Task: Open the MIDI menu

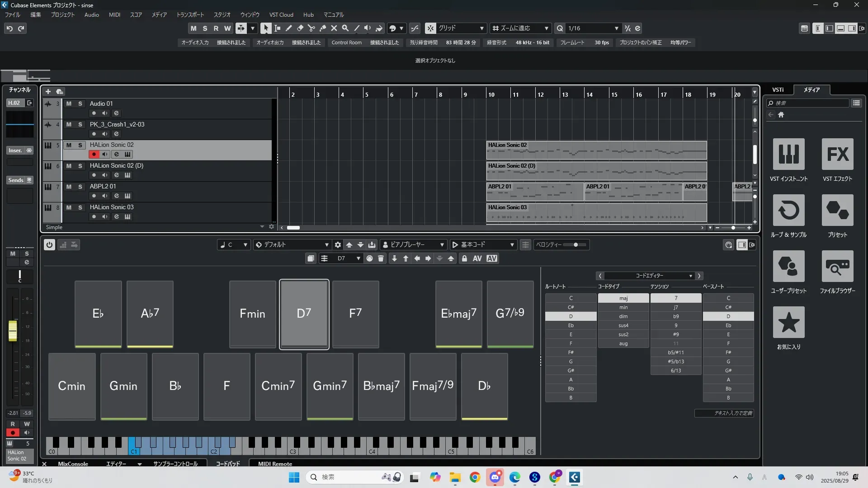Action: [114, 15]
